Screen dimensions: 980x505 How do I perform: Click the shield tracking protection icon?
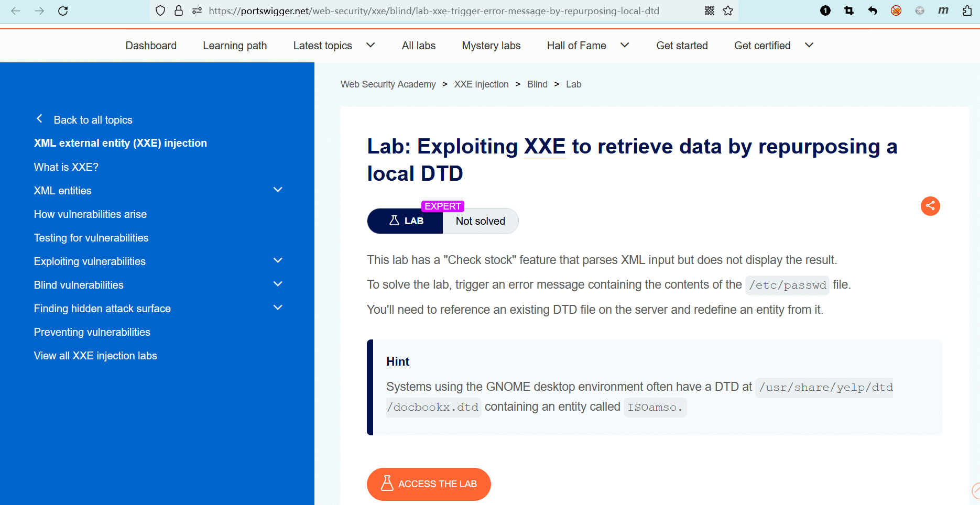click(x=160, y=11)
